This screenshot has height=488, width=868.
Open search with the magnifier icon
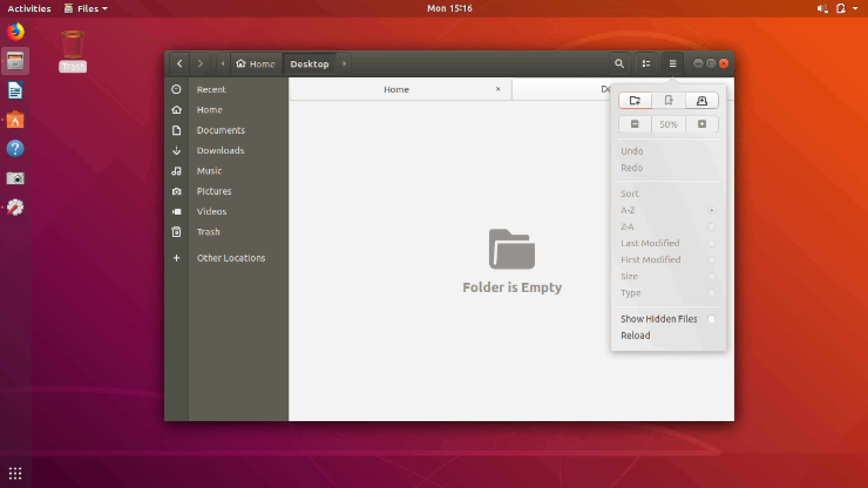click(x=619, y=64)
